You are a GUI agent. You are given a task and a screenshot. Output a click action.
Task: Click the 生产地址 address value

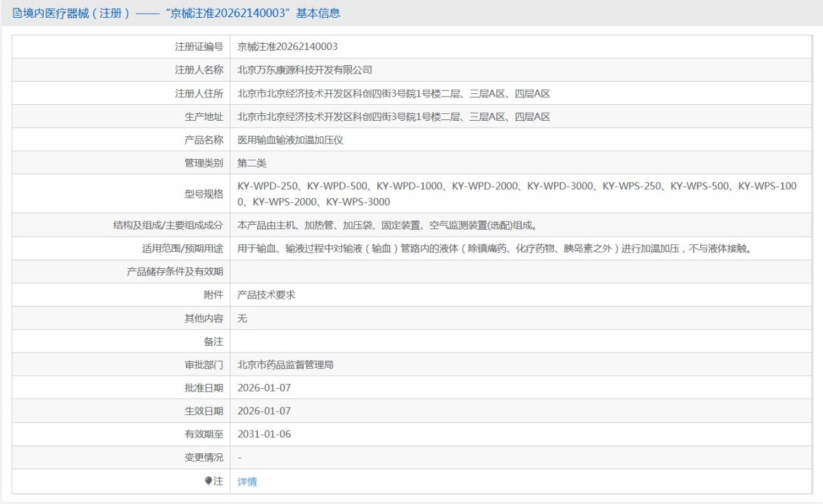394,117
